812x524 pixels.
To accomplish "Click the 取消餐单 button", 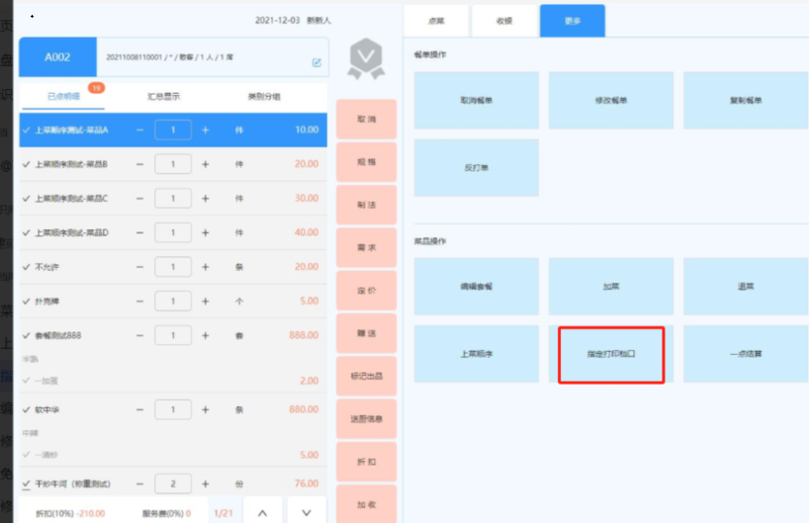I will (x=476, y=101).
